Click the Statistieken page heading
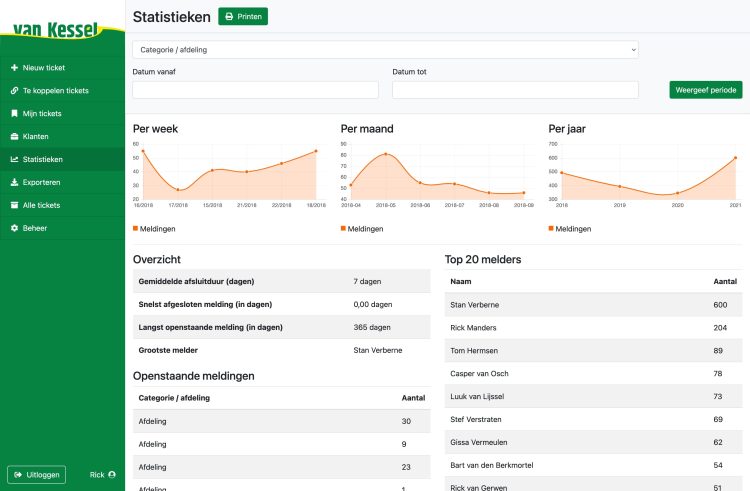The height and width of the screenshot is (491, 750). 172,17
